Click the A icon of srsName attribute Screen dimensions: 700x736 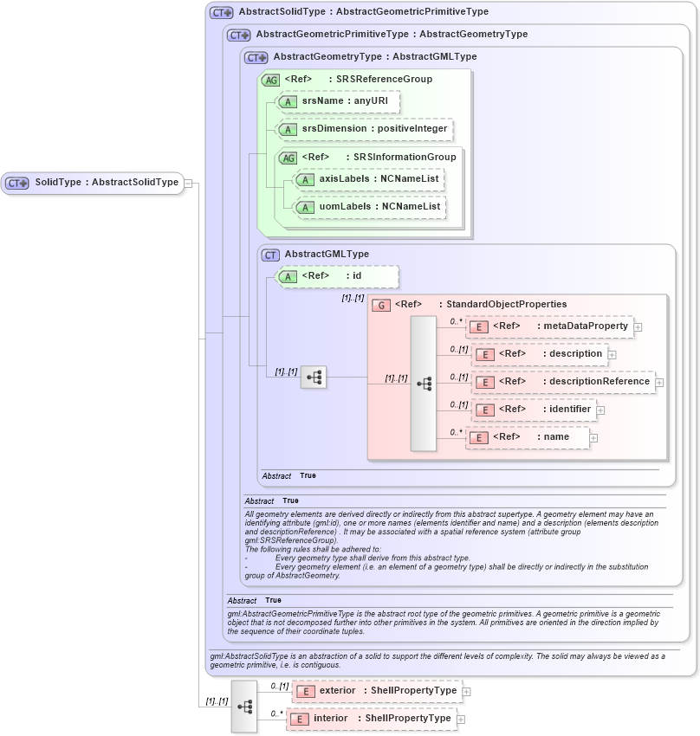tap(288, 102)
